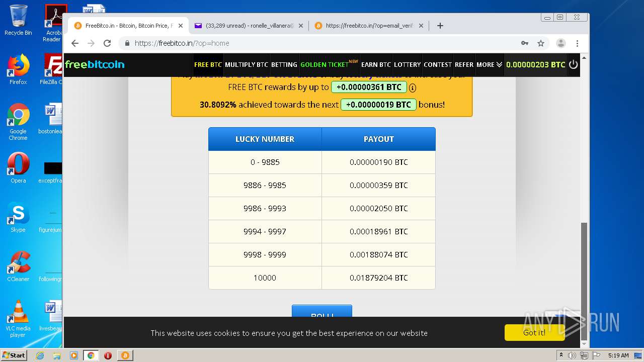The image size is (644, 362).
Task: Open saved passwords key icon
Action: [525, 43]
